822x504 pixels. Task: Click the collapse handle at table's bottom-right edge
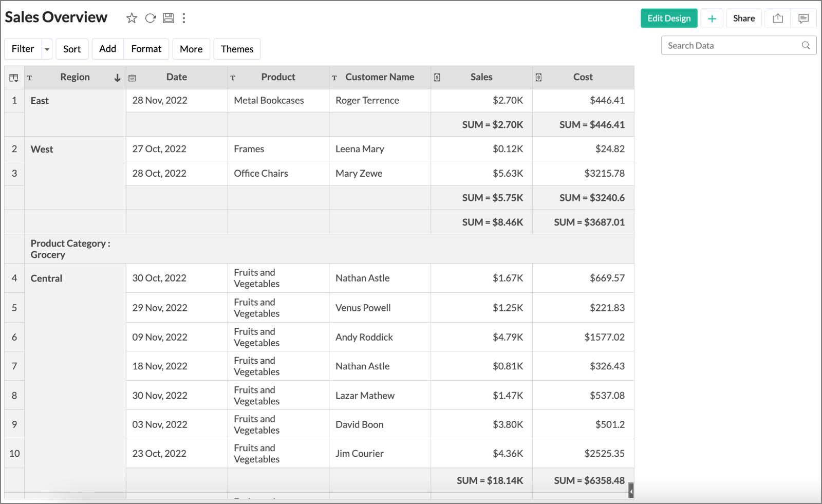click(x=631, y=491)
